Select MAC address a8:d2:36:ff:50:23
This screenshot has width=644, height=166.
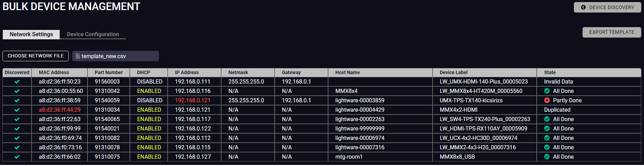[60, 81]
